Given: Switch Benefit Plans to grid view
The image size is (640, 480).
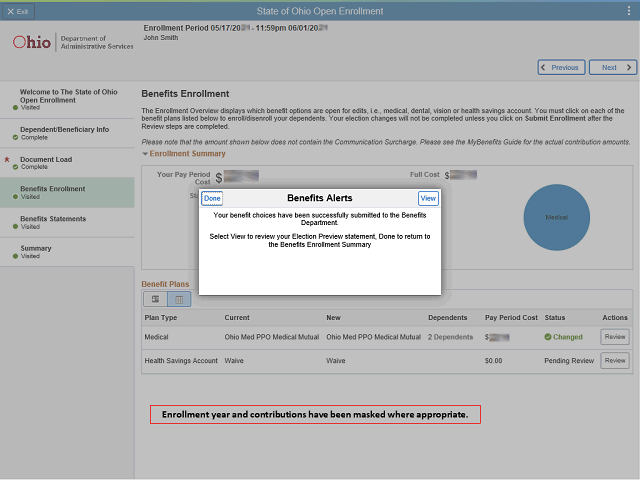Looking at the screenshot, I should (x=179, y=299).
